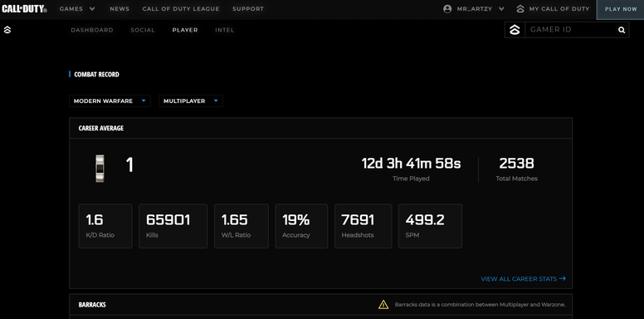
Task: Click the Combat Record heading
Action: [x=96, y=75]
